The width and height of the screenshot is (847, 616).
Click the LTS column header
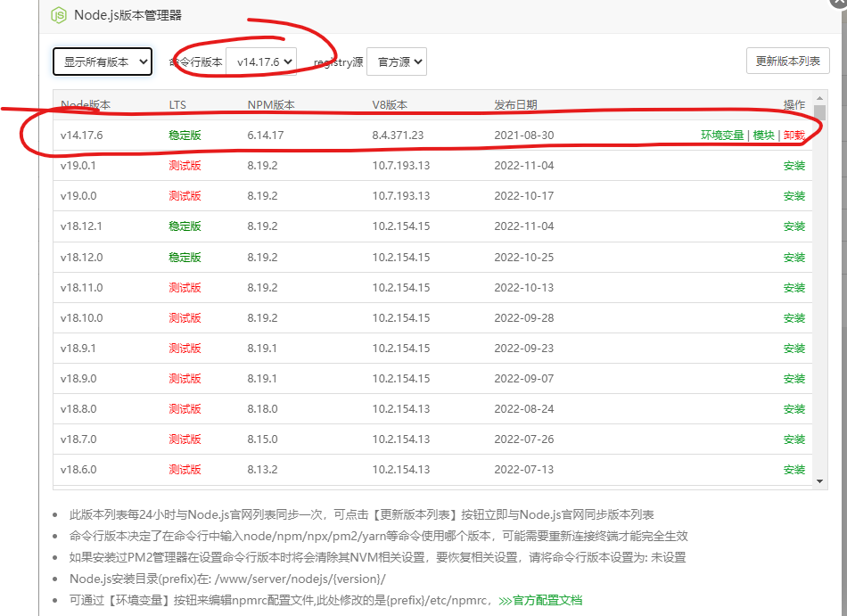pos(177,104)
